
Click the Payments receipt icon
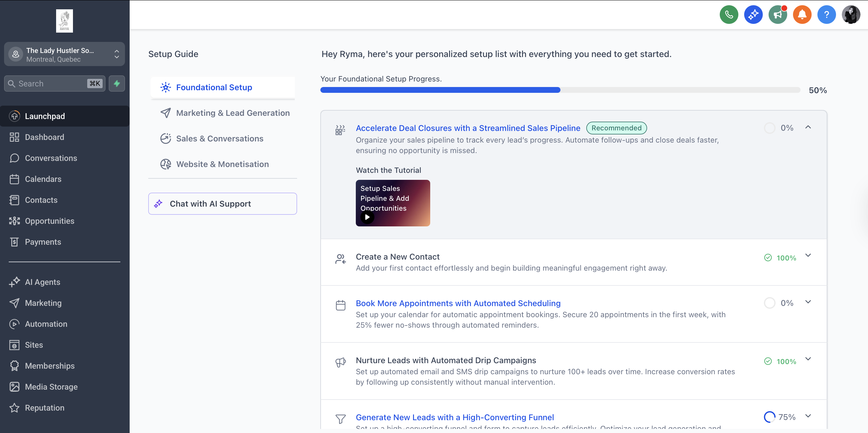(15, 242)
